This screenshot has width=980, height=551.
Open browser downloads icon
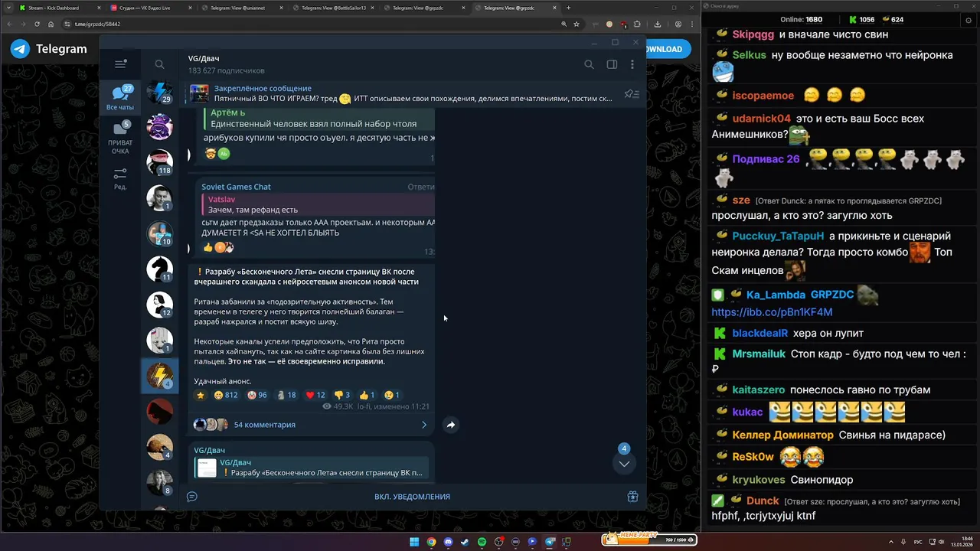658,24
